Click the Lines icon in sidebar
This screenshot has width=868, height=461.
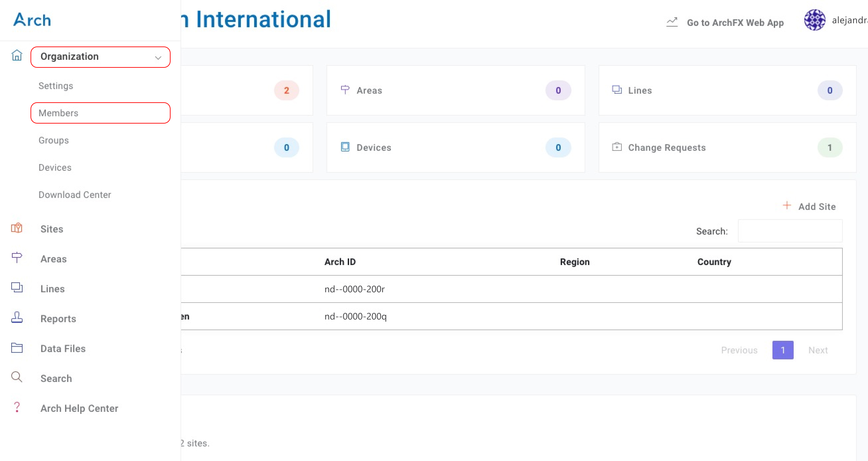[17, 288]
